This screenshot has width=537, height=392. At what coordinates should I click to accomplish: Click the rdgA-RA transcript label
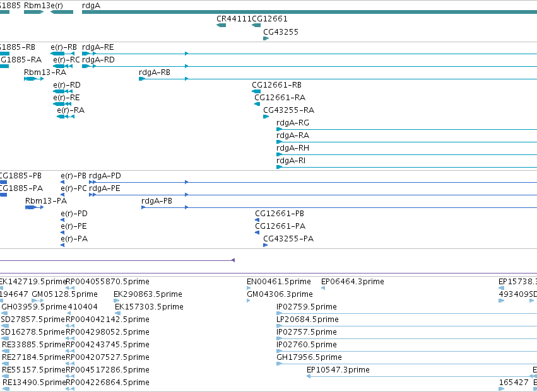293,135
